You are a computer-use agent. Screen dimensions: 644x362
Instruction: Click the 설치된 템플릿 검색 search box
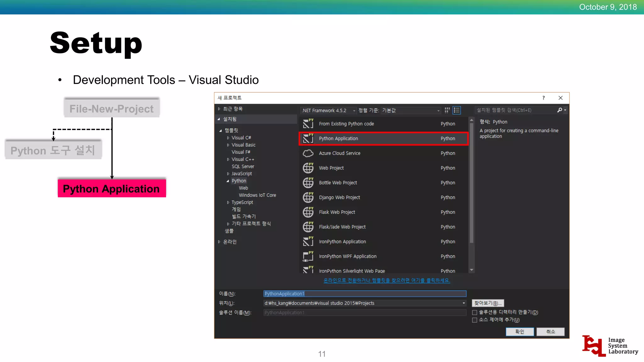[516, 110]
